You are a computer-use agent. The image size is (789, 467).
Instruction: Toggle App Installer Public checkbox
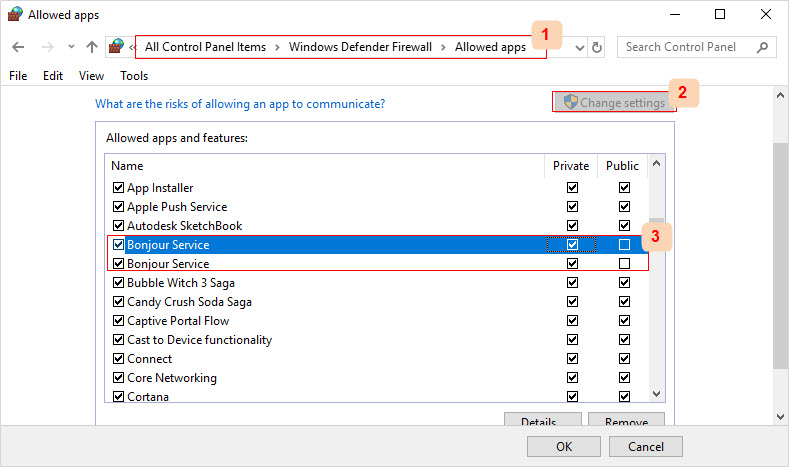[x=624, y=188]
